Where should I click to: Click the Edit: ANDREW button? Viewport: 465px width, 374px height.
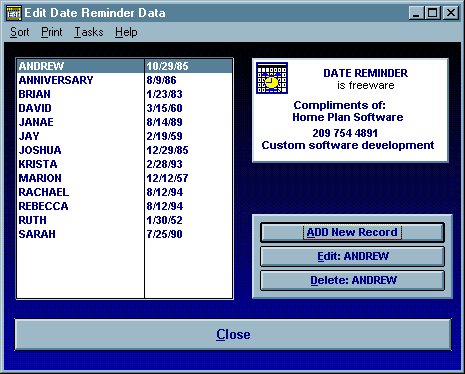352,256
